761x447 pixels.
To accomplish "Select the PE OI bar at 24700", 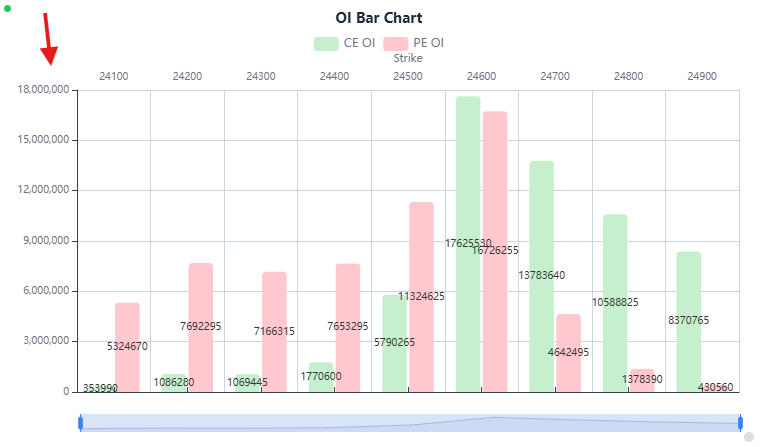I will [568, 353].
